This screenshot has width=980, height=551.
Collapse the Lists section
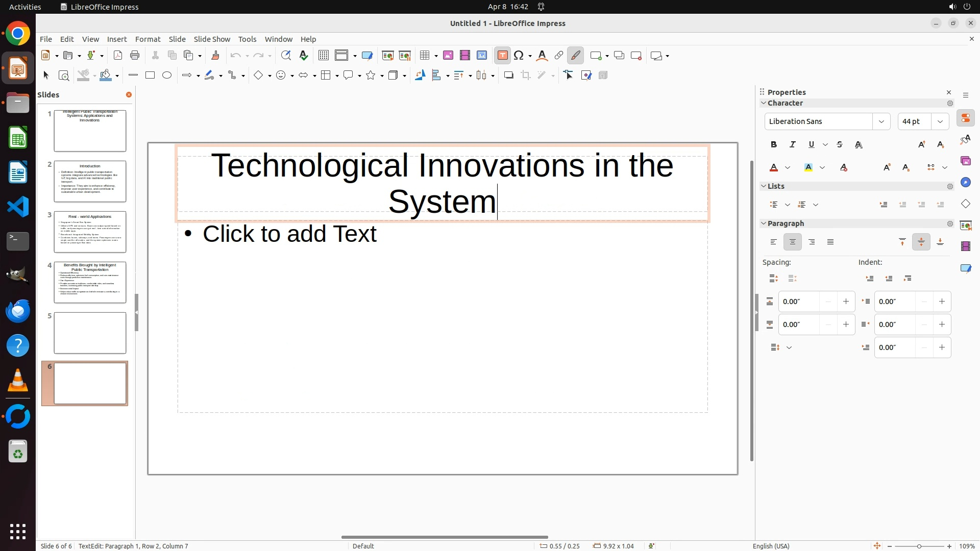coord(764,186)
